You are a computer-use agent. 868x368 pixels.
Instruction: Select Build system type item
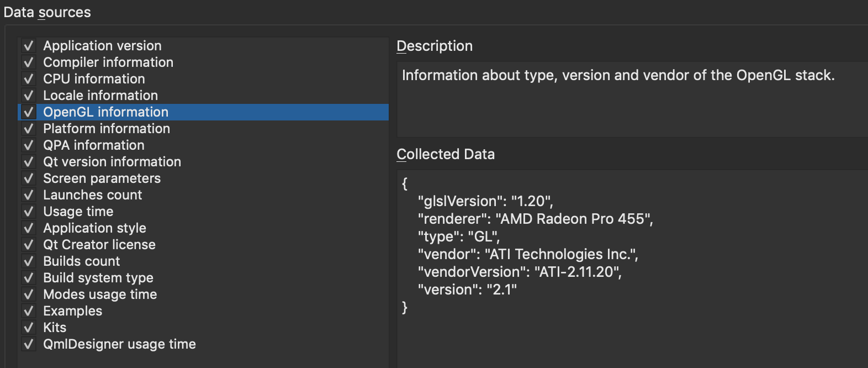coord(98,278)
